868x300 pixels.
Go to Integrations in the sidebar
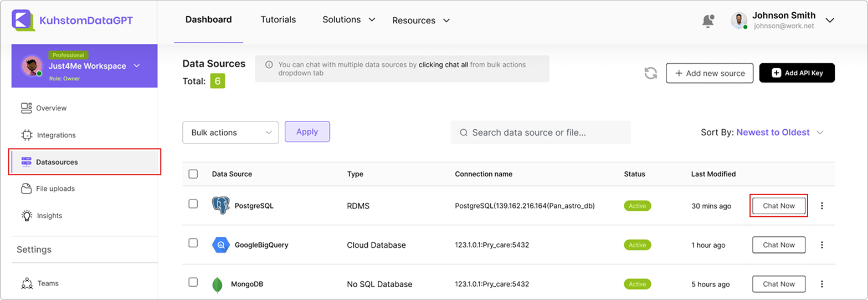point(56,135)
